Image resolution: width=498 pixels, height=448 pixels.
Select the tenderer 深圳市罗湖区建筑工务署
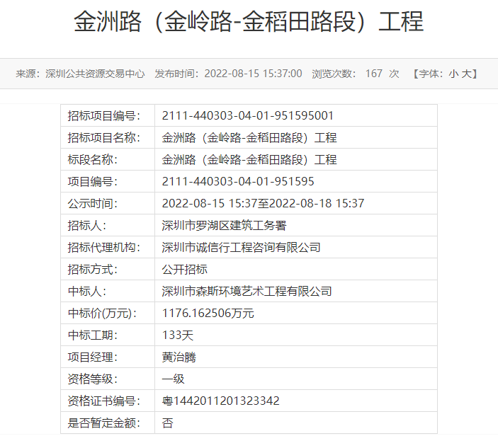point(224,226)
